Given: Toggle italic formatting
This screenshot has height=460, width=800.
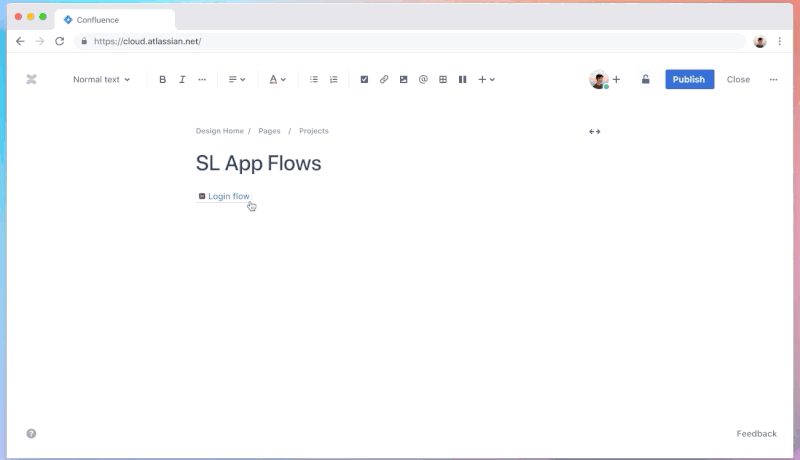Looking at the screenshot, I should [x=182, y=80].
